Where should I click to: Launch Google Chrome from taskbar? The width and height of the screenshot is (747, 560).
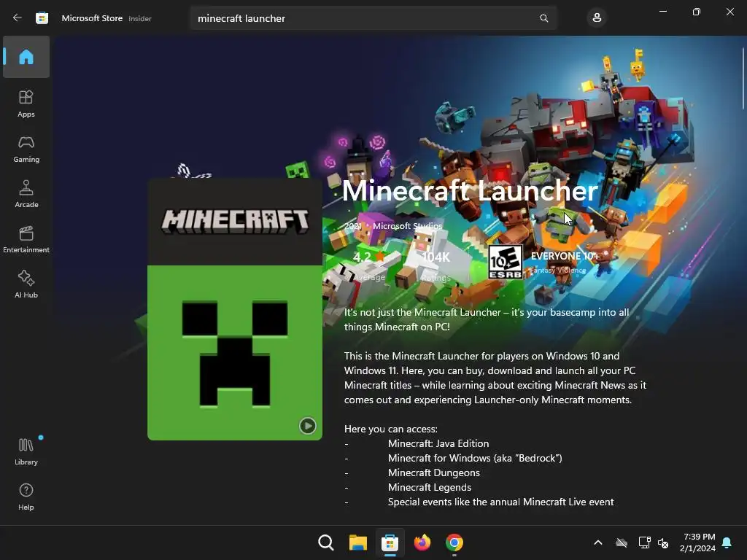pyautogui.click(x=454, y=542)
